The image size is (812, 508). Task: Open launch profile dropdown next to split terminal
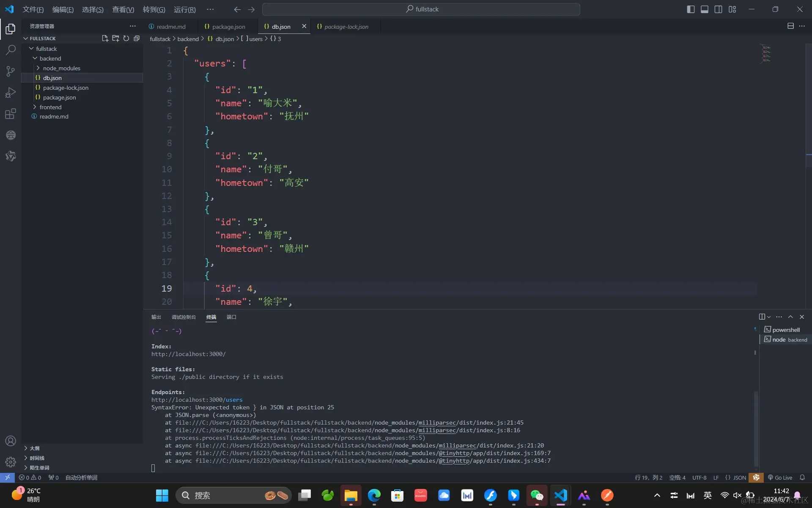pos(769,317)
